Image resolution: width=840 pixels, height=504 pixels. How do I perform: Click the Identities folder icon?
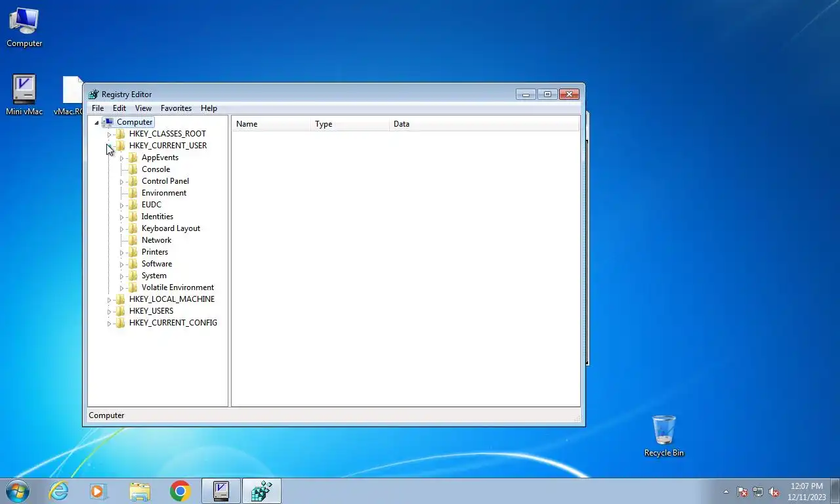[133, 217]
